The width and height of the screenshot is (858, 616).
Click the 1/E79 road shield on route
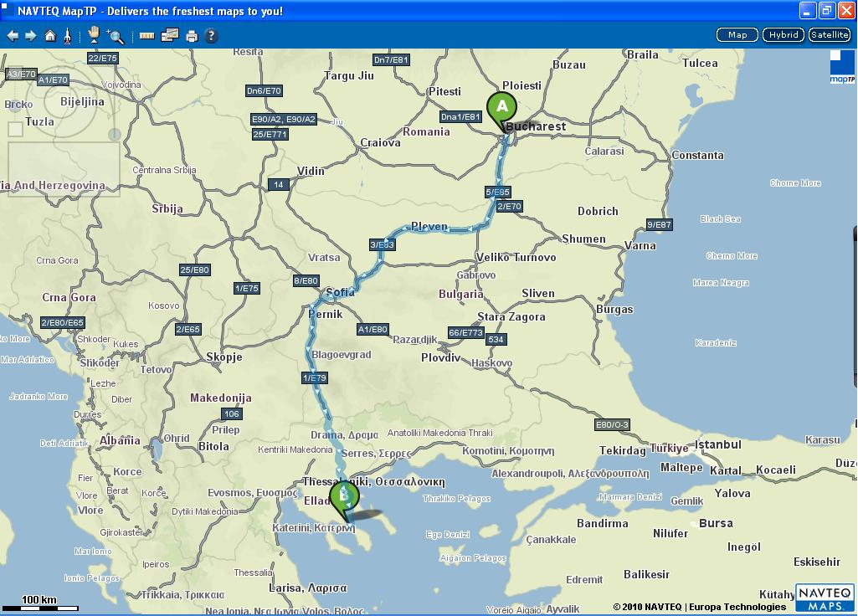point(315,377)
